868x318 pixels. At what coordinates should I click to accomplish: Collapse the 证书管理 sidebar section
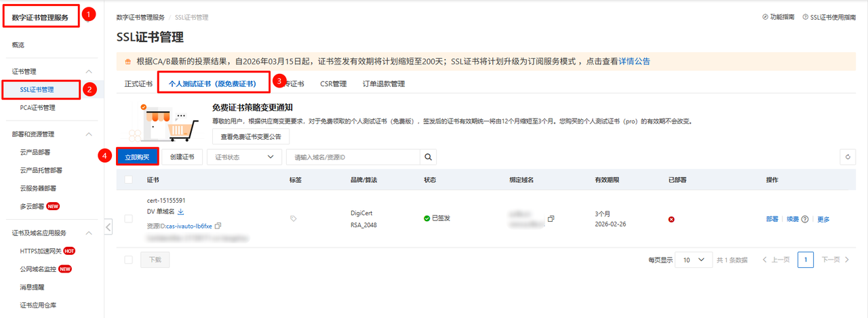tap(88, 71)
